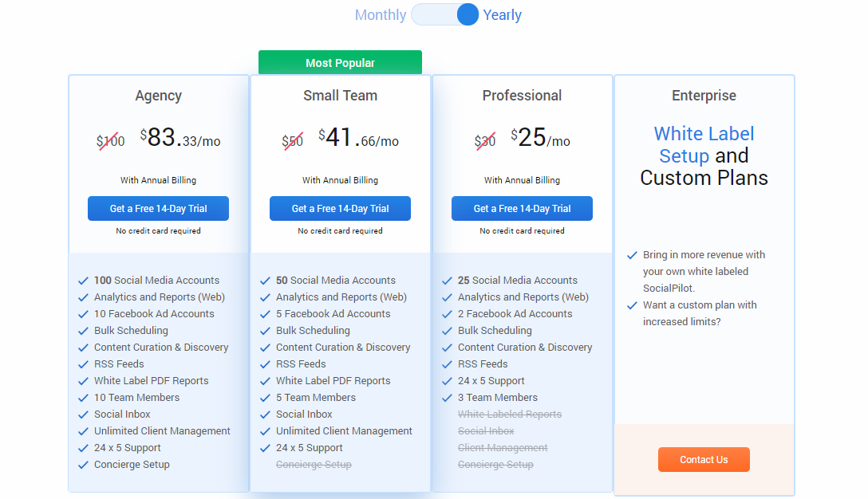Click the checkmark near Enterprise's white label revenue note
868x499 pixels.
632,255
